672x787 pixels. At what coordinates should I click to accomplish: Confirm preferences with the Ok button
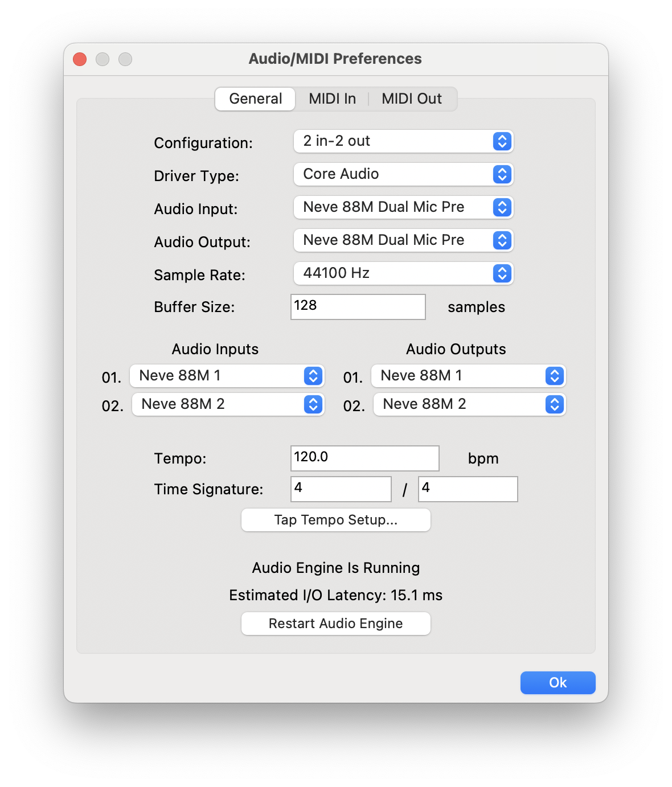(x=558, y=683)
